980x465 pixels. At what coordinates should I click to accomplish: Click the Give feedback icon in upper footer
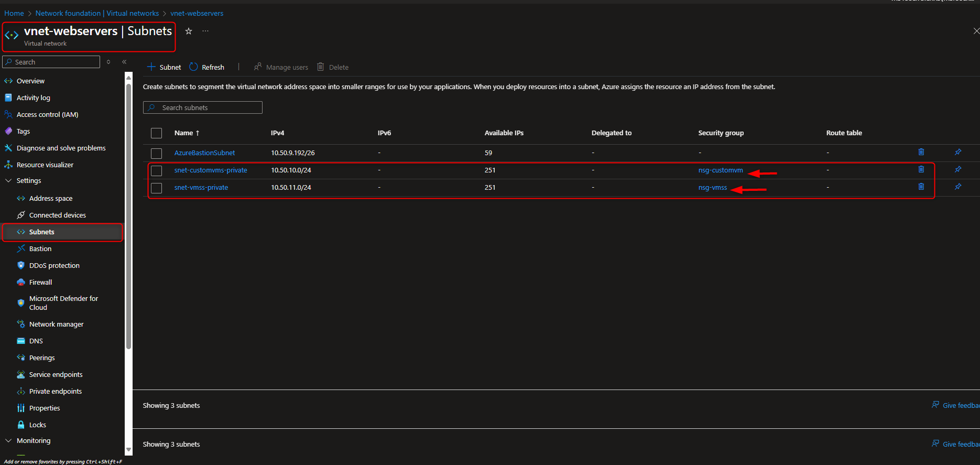click(x=935, y=405)
